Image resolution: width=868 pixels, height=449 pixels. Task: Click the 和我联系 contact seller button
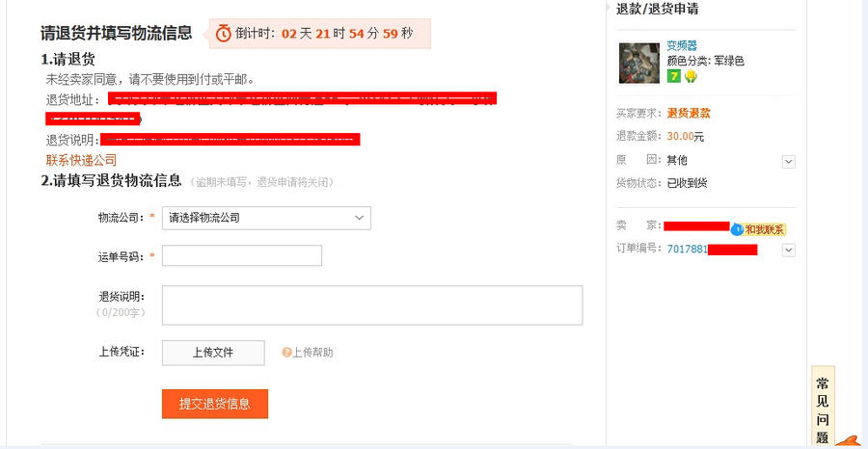click(x=764, y=229)
